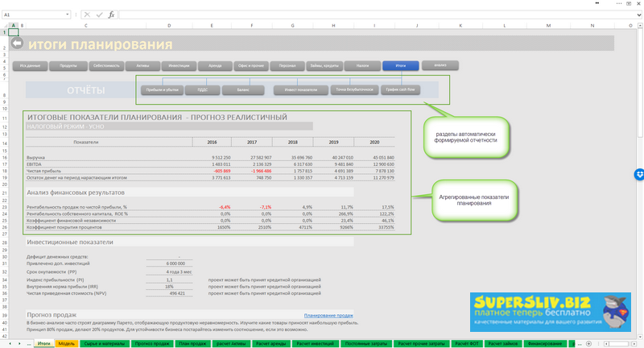Select column header D
This screenshot has width=644, height=348.
pos(169,25)
